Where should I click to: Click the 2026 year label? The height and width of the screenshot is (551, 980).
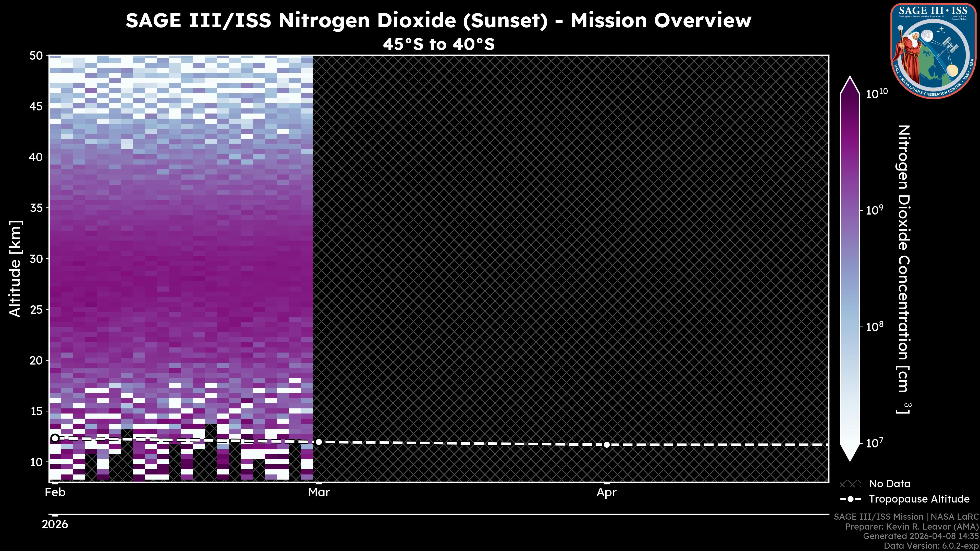(x=55, y=525)
